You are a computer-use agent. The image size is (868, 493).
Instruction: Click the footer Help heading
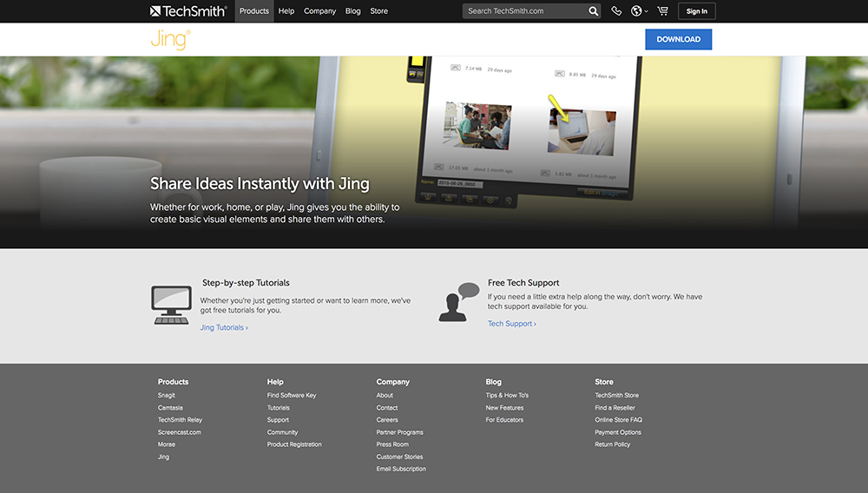[275, 382]
